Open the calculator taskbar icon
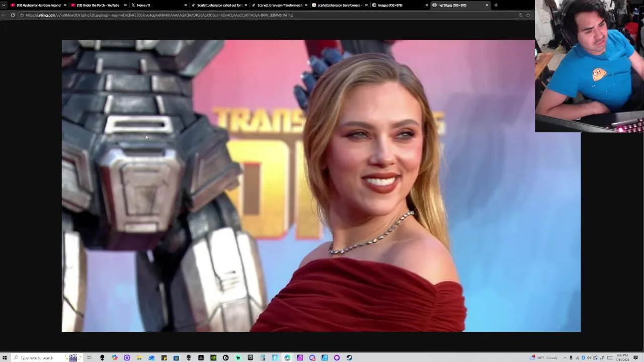 (x=263, y=357)
